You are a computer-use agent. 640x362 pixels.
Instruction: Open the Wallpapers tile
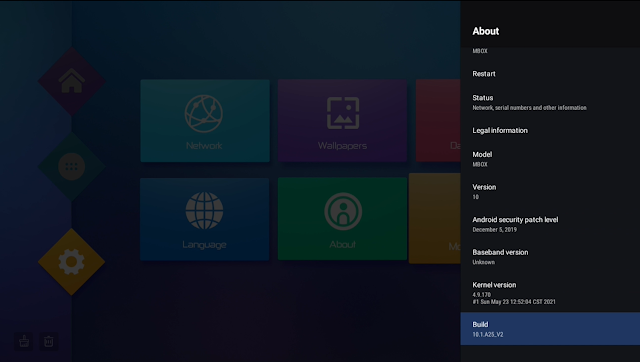(x=342, y=121)
